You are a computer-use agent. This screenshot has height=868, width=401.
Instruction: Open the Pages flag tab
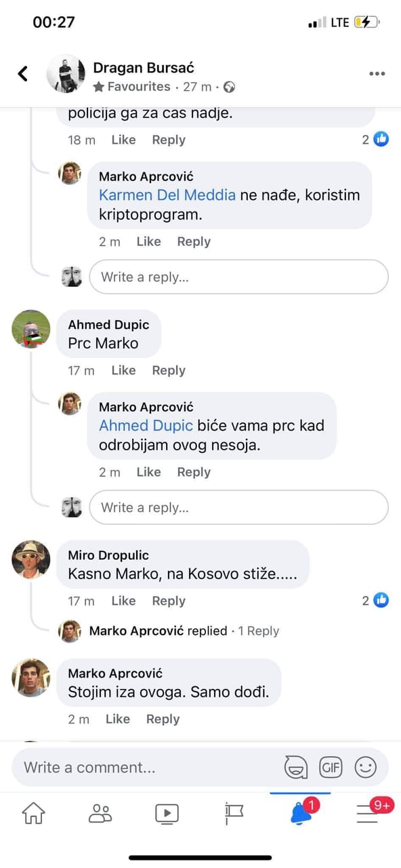(233, 812)
